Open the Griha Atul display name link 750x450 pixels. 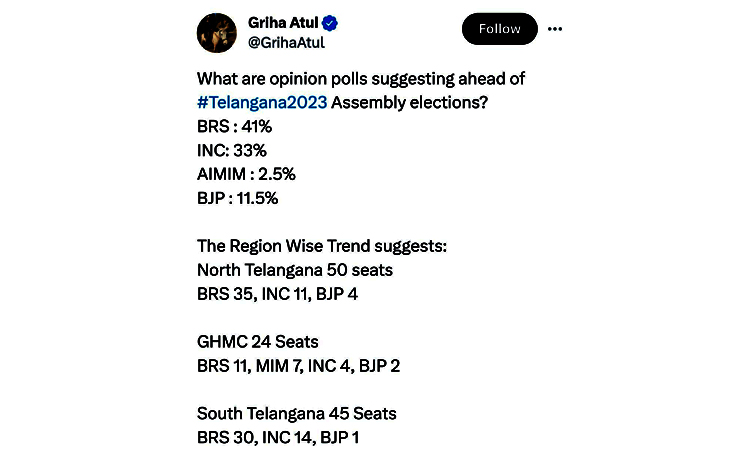(x=283, y=22)
